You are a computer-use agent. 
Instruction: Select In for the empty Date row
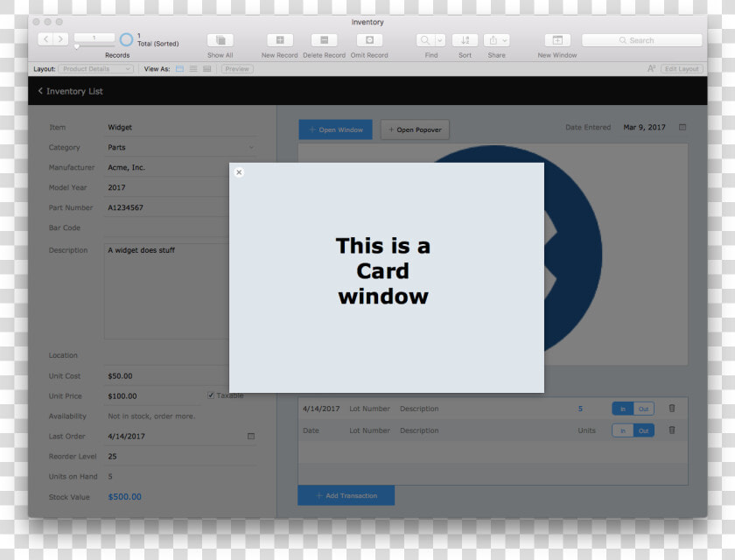[x=622, y=430]
